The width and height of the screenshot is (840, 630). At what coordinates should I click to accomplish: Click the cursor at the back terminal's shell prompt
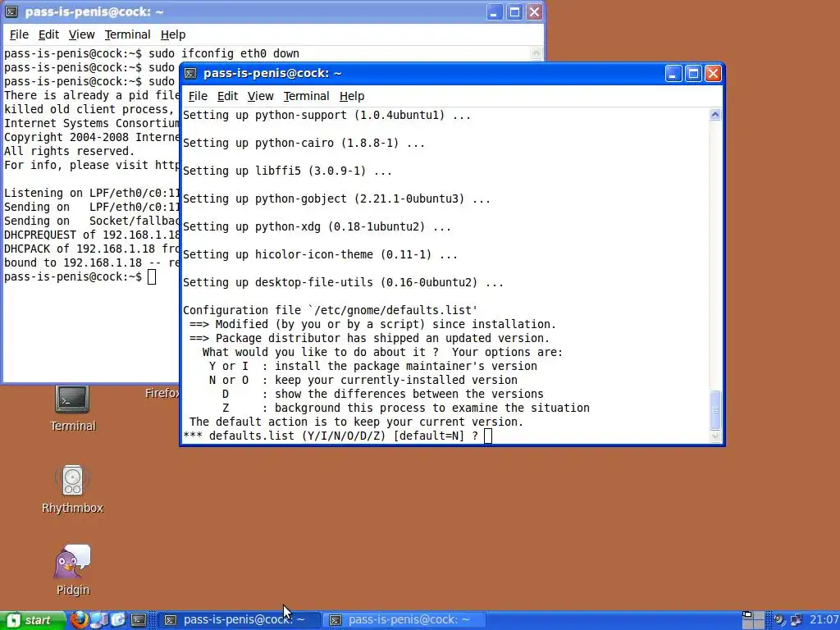[152, 276]
